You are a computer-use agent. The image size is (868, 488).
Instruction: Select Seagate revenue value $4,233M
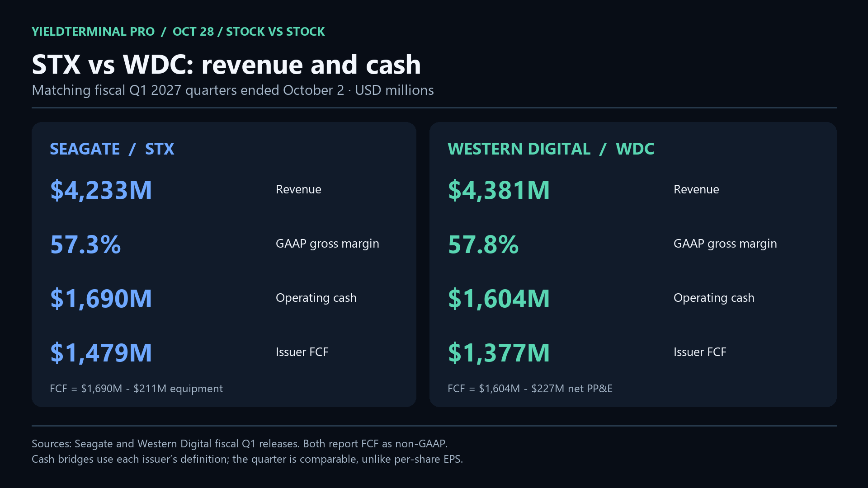point(101,190)
